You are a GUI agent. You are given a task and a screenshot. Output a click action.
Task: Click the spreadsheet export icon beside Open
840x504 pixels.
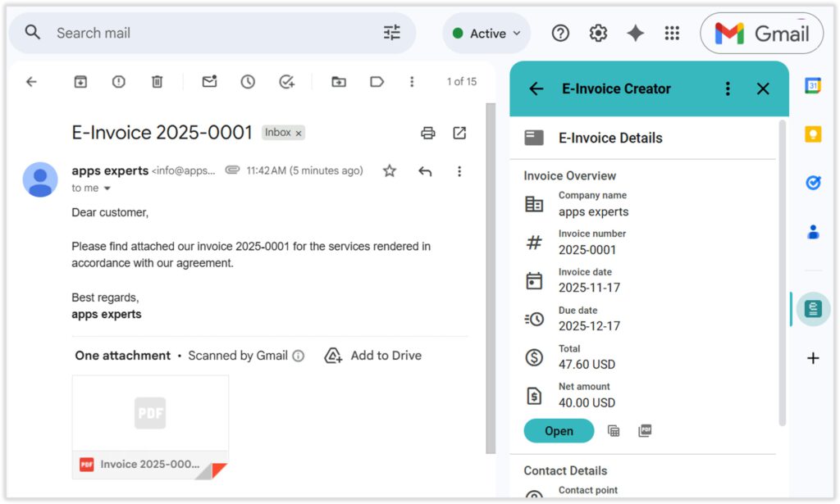[x=614, y=431]
